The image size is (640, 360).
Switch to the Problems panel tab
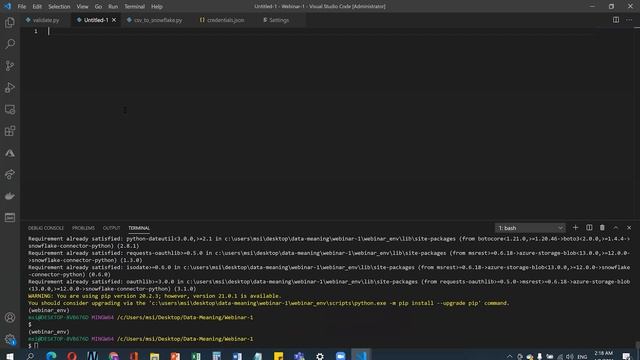pyautogui.click(x=83, y=228)
